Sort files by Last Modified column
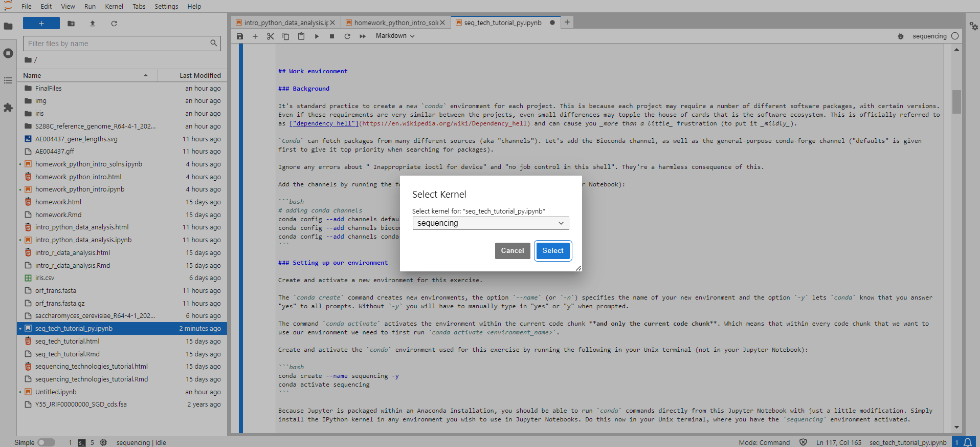Screen dimensions: 980x447 (x=192, y=75)
